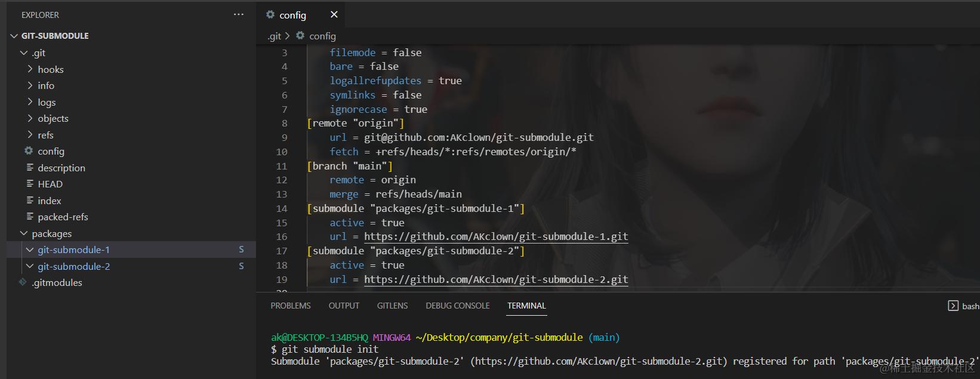This screenshot has height=379, width=980.
Task: Click 'logallrefupdates = true' line
Action: [396, 81]
